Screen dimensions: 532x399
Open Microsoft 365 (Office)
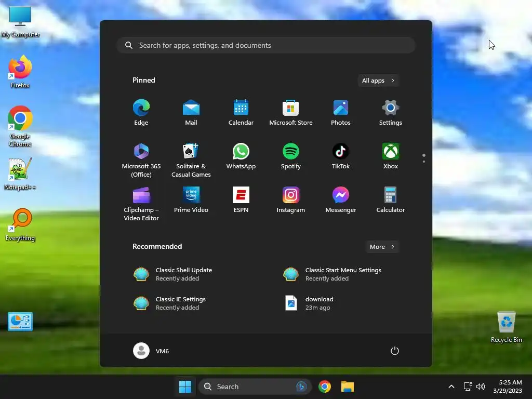141,160
